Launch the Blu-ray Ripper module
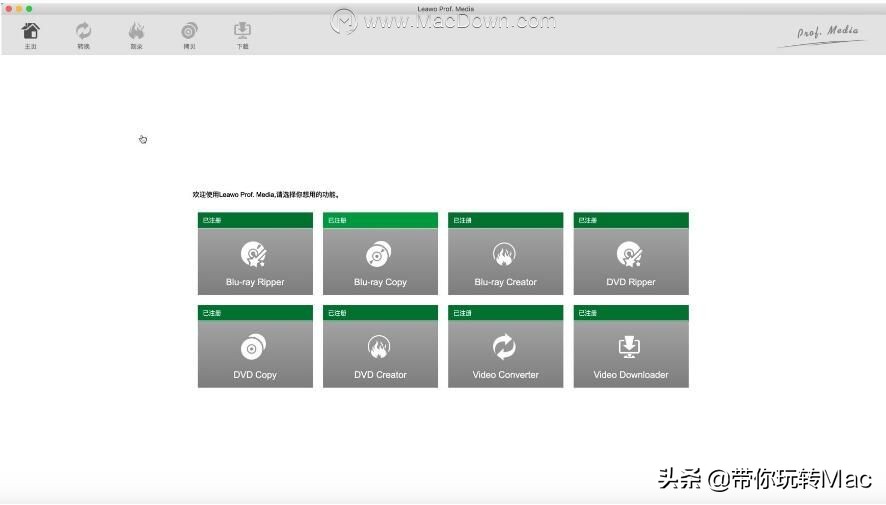The height and width of the screenshot is (505, 886). pos(255,254)
